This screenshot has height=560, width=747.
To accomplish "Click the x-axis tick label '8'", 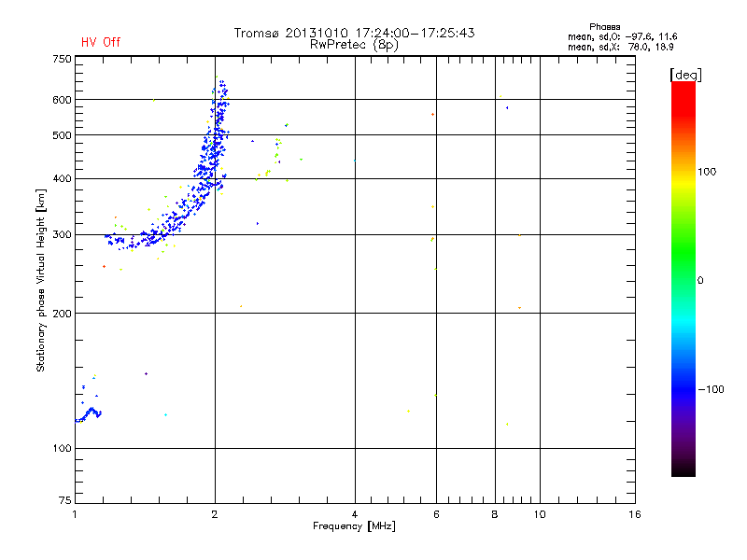I will [495, 514].
